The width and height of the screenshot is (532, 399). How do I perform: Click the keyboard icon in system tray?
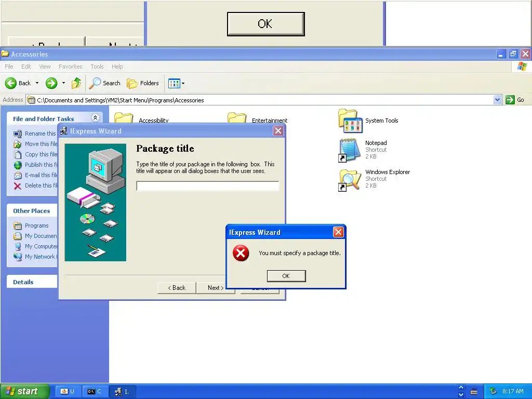[474, 392]
